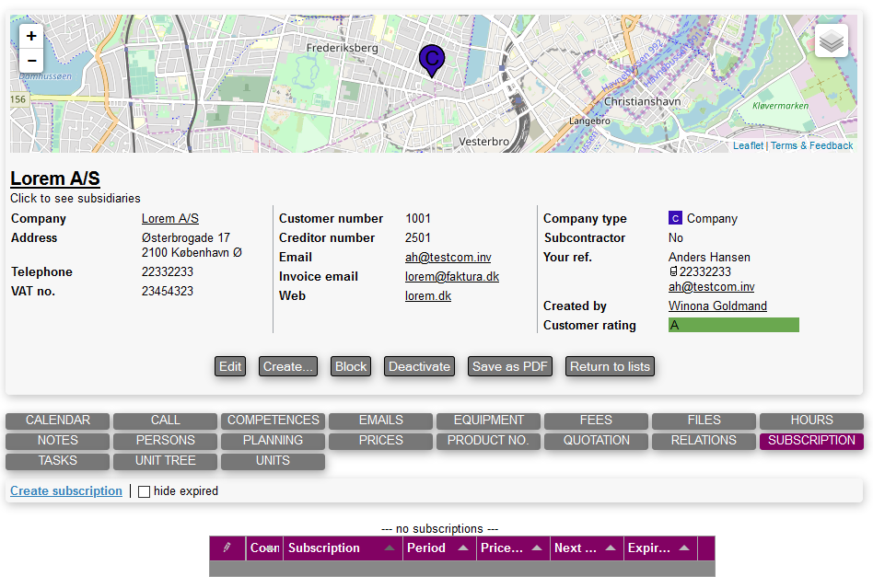The height and width of the screenshot is (588, 873).
Task: Select the UNIT TREE tab
Action: pyautogui.click(x=166, y=461)
